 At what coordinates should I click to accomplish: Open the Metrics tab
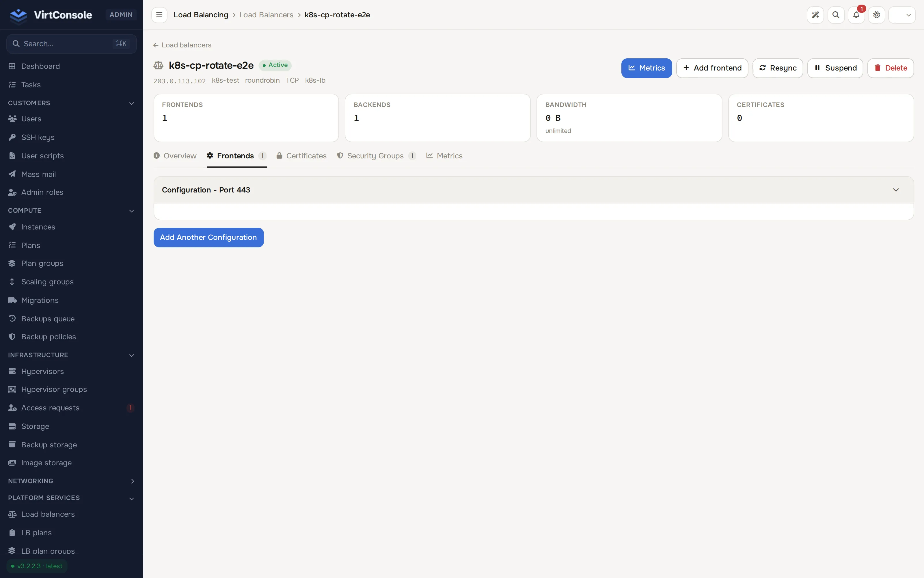[x=444, y=156]
